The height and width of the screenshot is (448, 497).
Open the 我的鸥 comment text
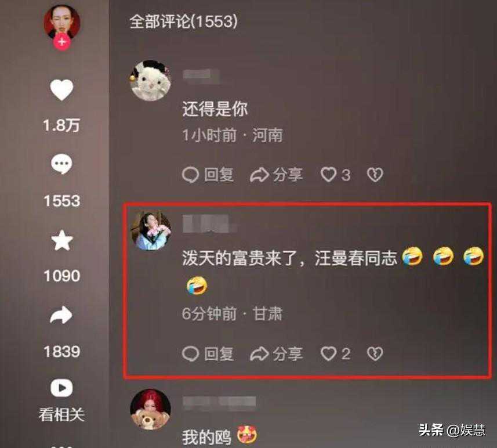click(x=206, y=437)
